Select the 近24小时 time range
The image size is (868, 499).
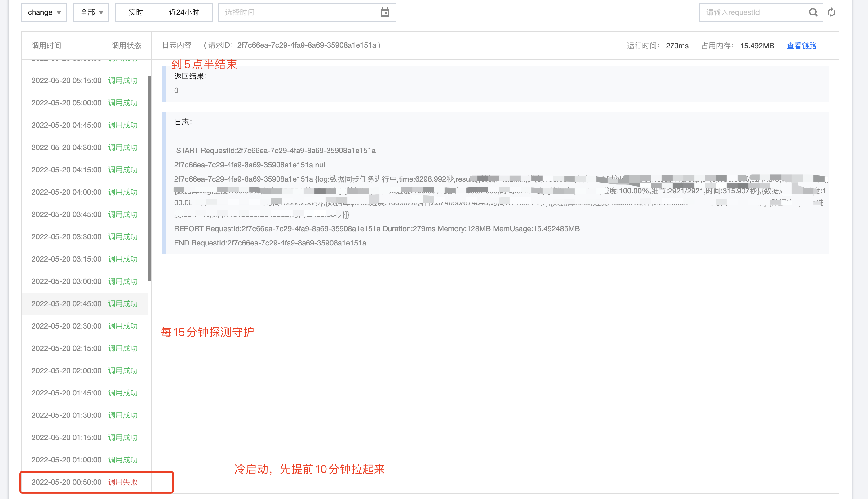[x=184, y=12]
